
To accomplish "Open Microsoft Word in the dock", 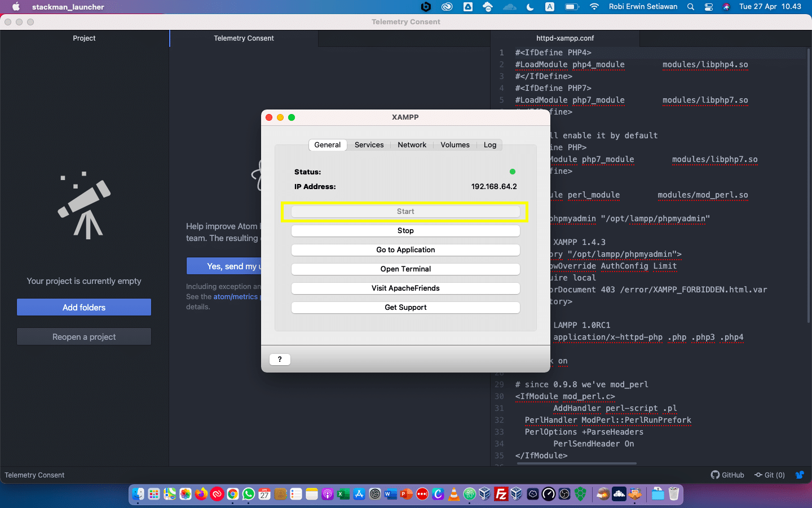I will point(391,494).
